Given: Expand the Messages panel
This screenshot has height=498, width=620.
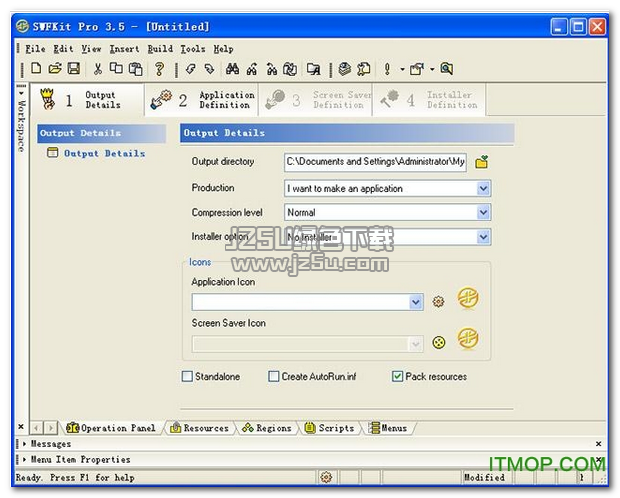Looking at the screenshot, I should point(25,444).
